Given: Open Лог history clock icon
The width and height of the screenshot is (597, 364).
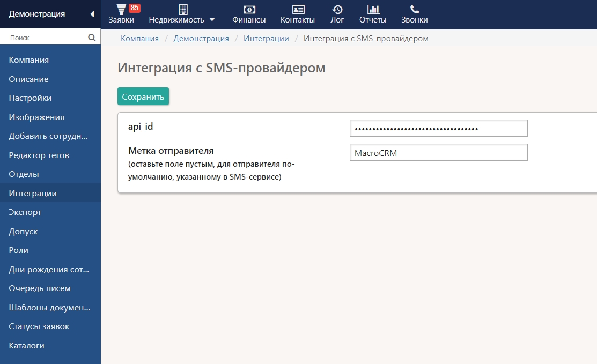Looking at the screenshot, I should pos(337,9).
